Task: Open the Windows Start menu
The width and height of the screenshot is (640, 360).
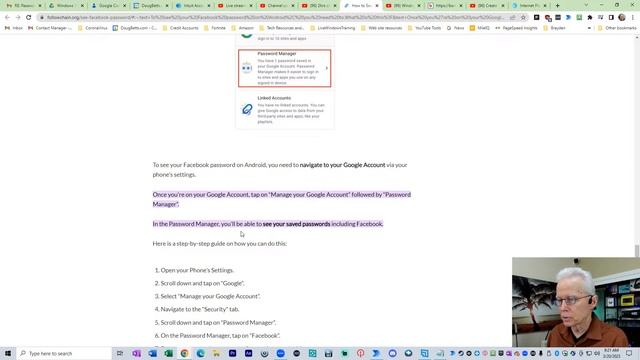Action: click(8, 353)
